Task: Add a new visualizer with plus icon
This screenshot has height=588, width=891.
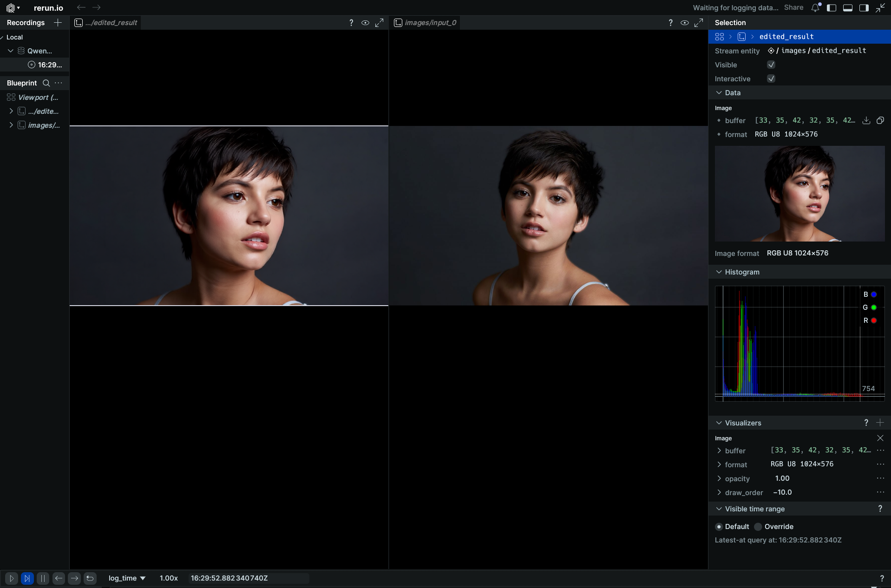Action: pos(880,423)
